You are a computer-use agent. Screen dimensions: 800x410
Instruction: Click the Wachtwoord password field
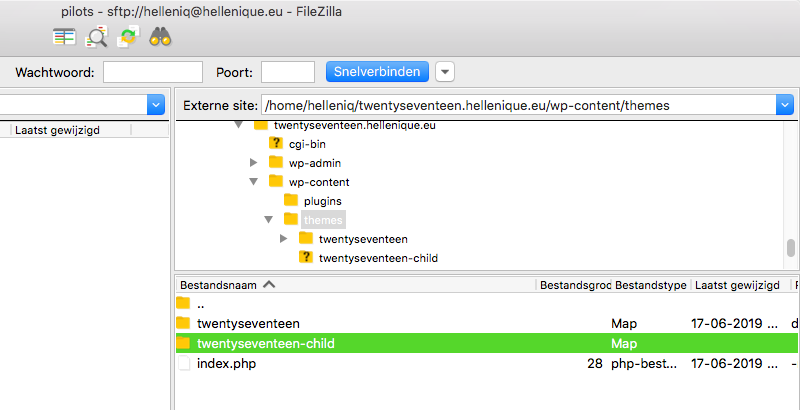tap(153, 72)
